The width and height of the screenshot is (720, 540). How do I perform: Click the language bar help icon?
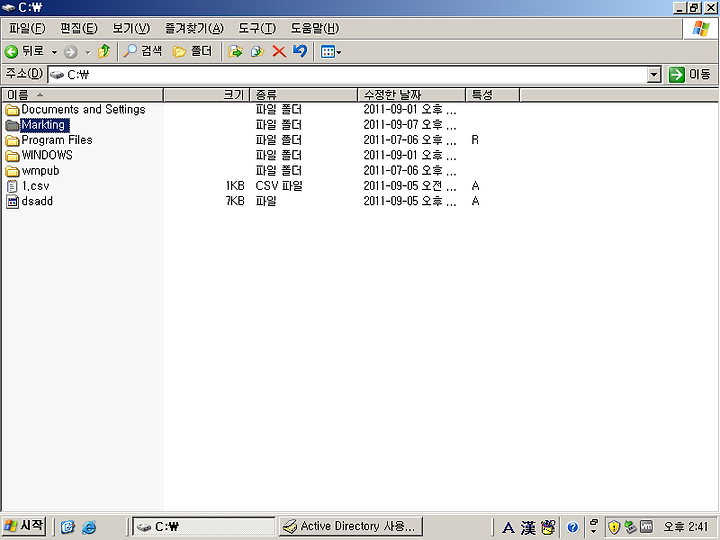(x=572, y=527)
